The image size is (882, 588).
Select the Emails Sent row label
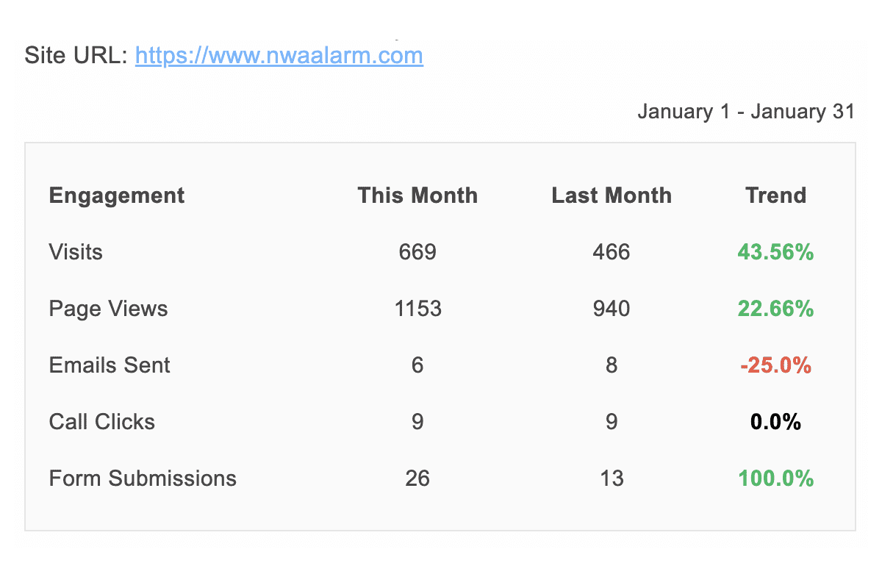110,365
